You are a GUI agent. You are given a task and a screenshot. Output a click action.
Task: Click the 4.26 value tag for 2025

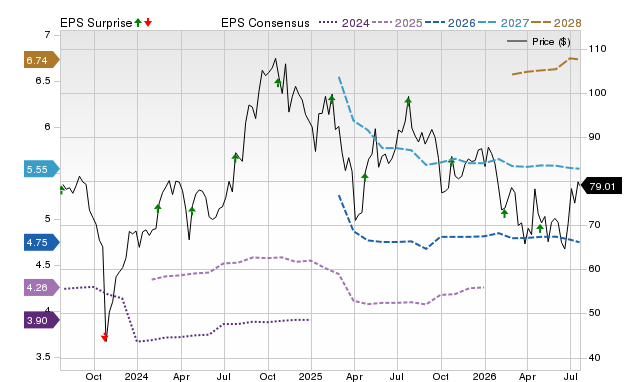click(42, 288)
